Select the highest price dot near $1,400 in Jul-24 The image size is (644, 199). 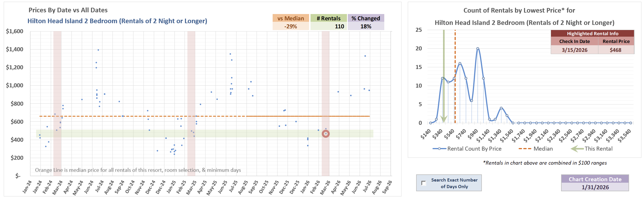pos(98,50)
